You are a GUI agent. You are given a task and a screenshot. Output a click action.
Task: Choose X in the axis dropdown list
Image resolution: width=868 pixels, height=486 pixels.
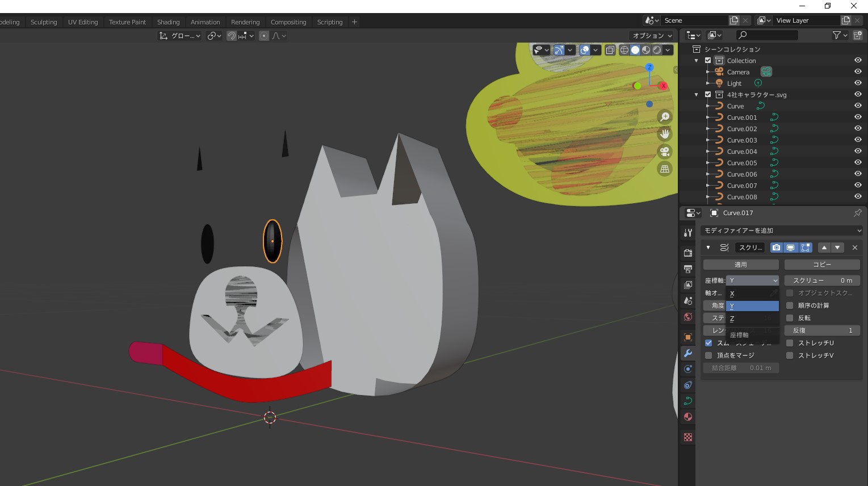click(752, 294)
